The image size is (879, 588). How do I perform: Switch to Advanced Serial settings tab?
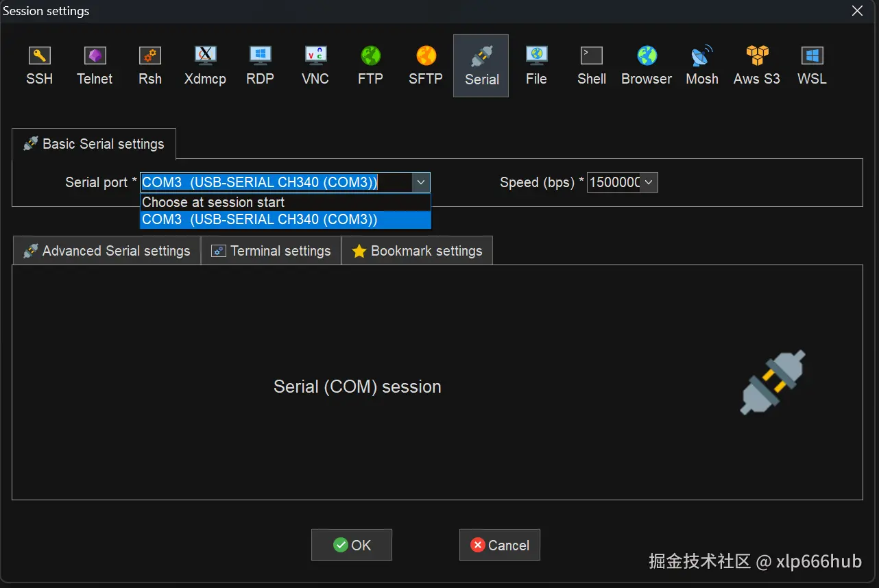(106, 251)
